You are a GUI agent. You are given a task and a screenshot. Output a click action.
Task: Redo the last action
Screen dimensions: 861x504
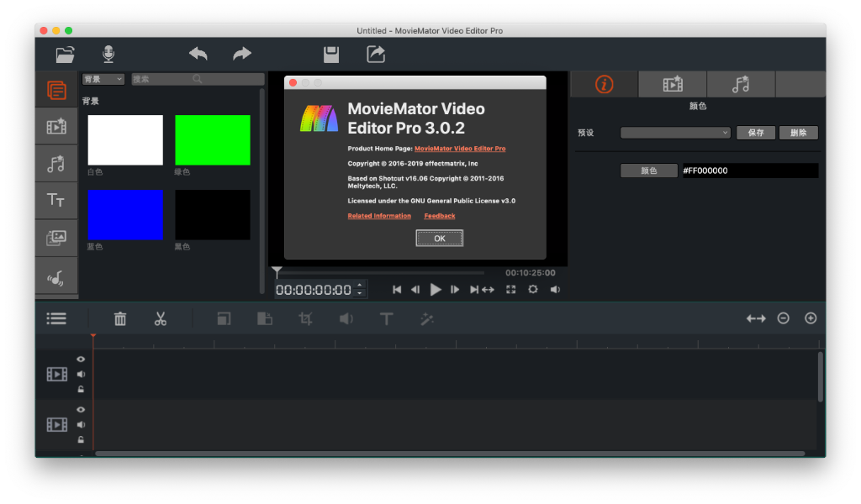tap(242, 54)
